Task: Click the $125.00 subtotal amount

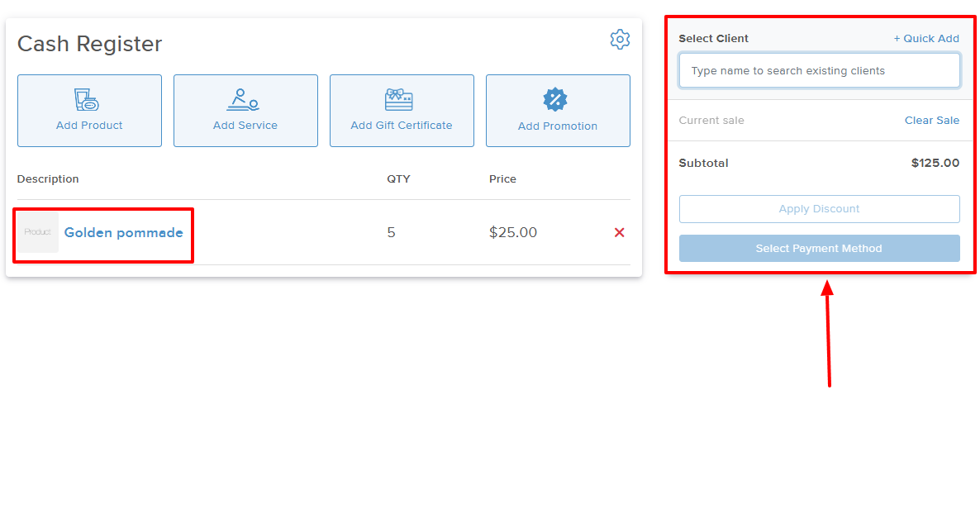Action: click(x=935, y=164)
